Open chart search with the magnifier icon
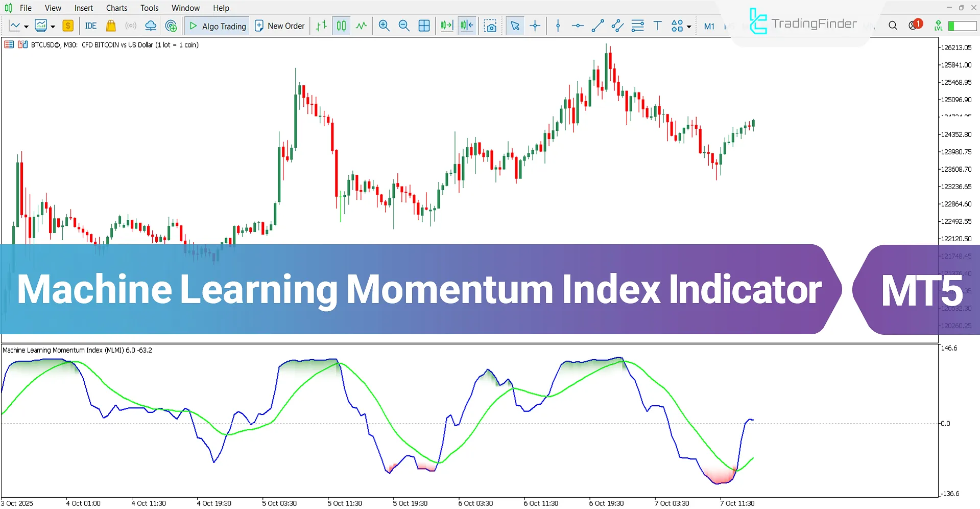The image size is (980, 509). [892, 25]
